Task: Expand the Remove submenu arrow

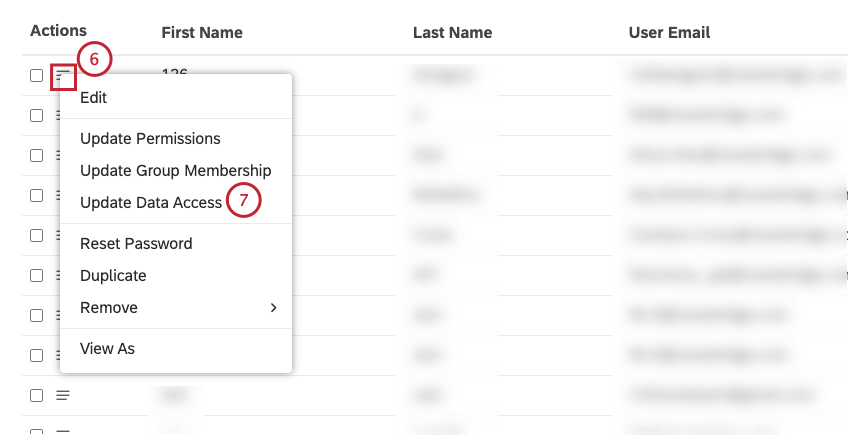Action: 273,307
